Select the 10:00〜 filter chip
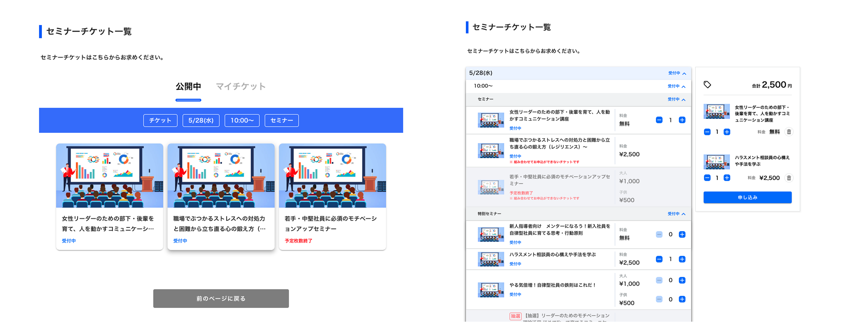 coord(242,120)
